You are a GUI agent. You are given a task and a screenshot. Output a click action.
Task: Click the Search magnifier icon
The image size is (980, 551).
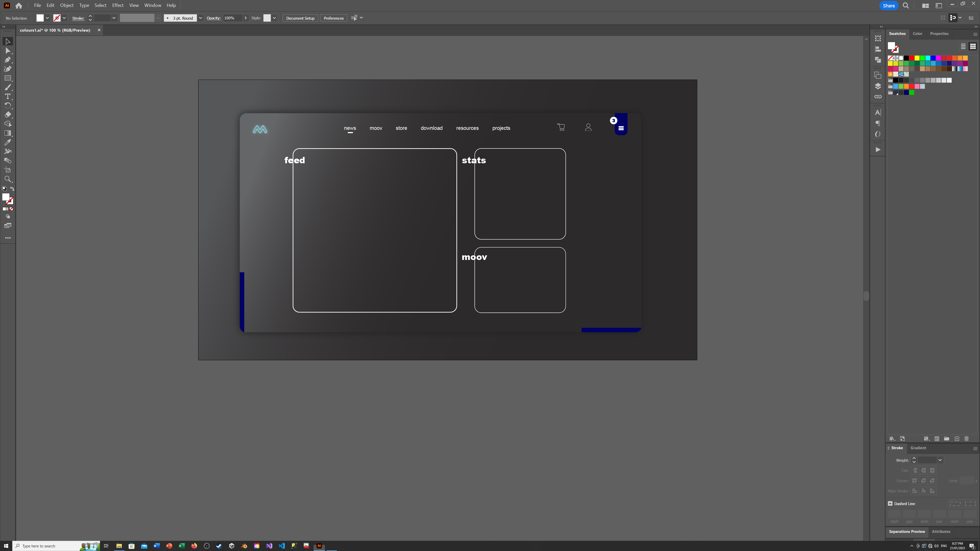coord(906,6)
